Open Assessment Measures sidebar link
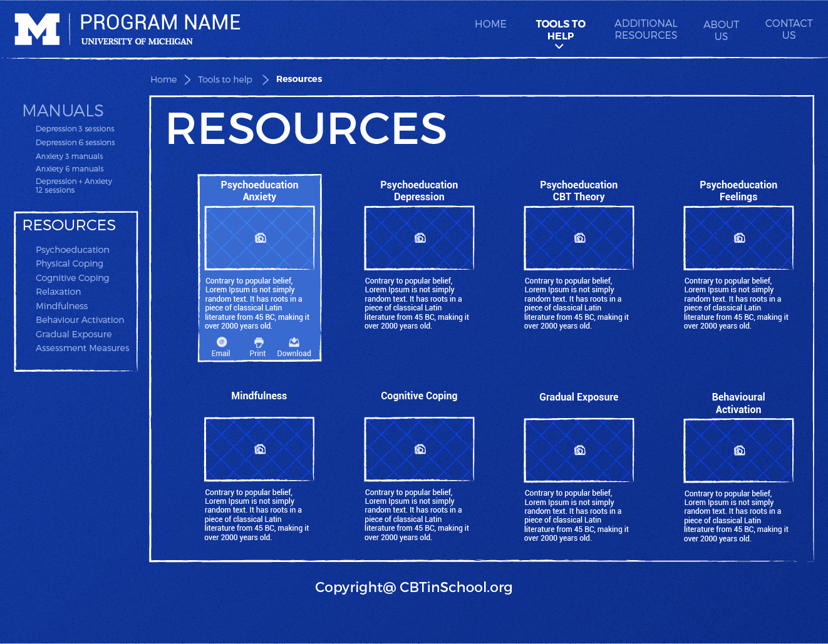Image resolution: width=828 pixels, height=644 pixels. (x=82, y=348)
